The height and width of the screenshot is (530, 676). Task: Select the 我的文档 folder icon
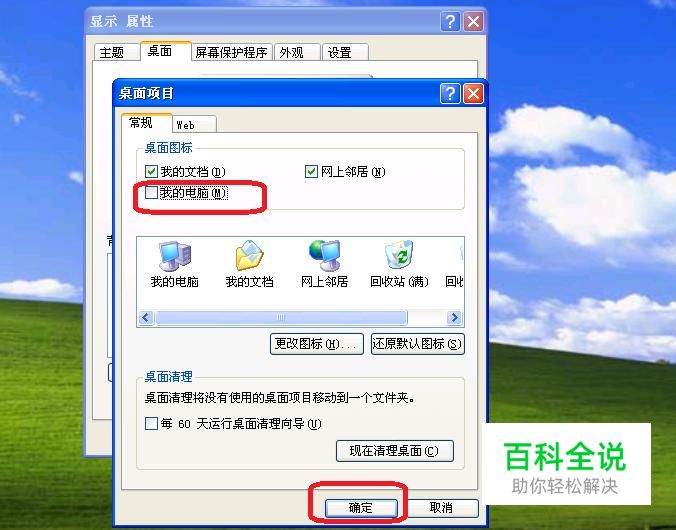pyautogui.click(x=250, y=256)
